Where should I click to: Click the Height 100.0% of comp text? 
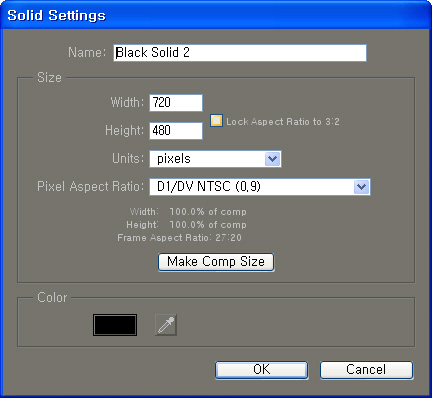coord(186,225)
